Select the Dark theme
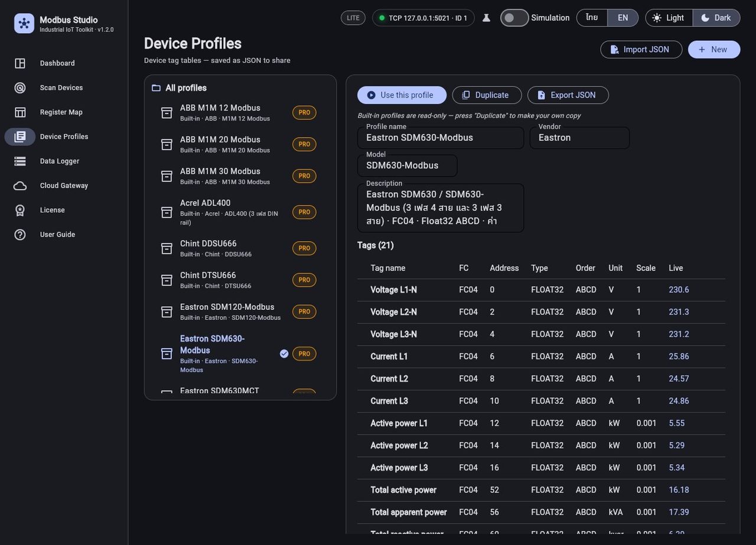This screenshot has width=756, height=545. pyautogui.click(x=716, y=18)
